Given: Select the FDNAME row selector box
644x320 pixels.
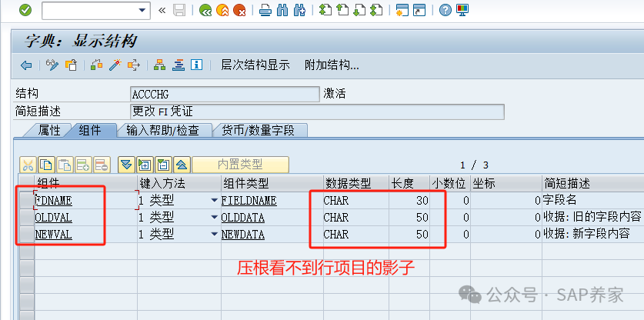Looking at the screenshot, I should pos(27,201).
